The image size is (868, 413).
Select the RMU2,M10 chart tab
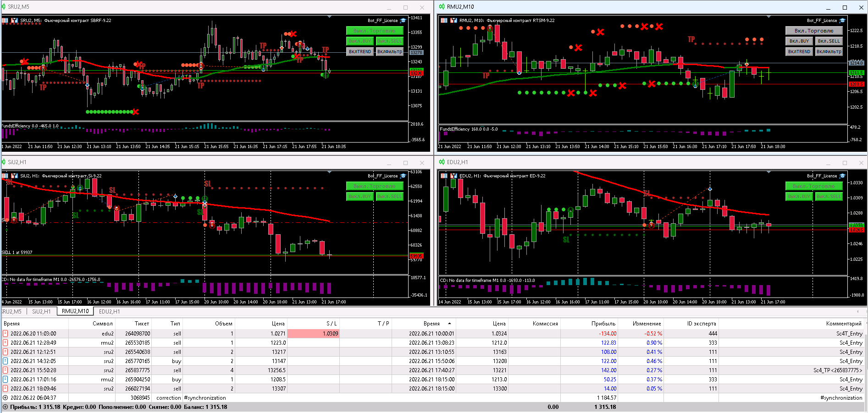pyautogui.click(x=75, y=311)
